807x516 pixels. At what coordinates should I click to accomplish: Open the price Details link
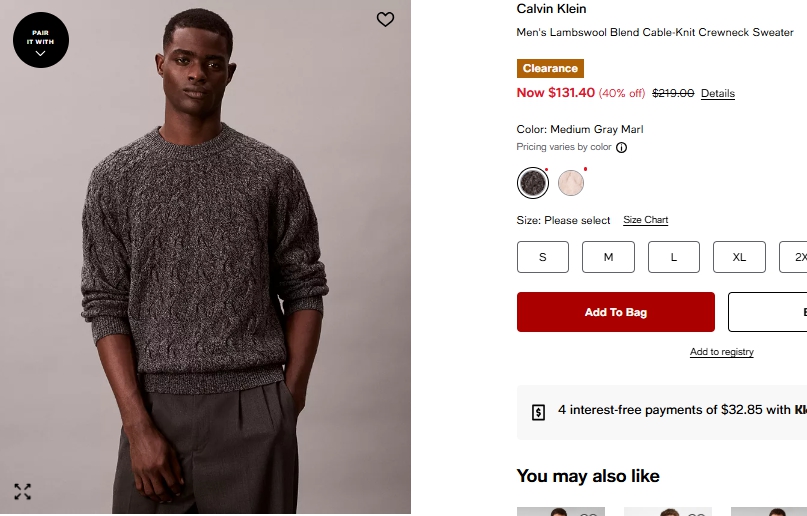717,94
